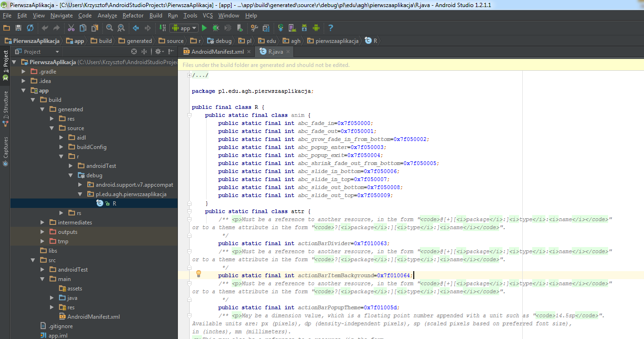
Task: Expand the intermediates folder
Action: [42, 223]
